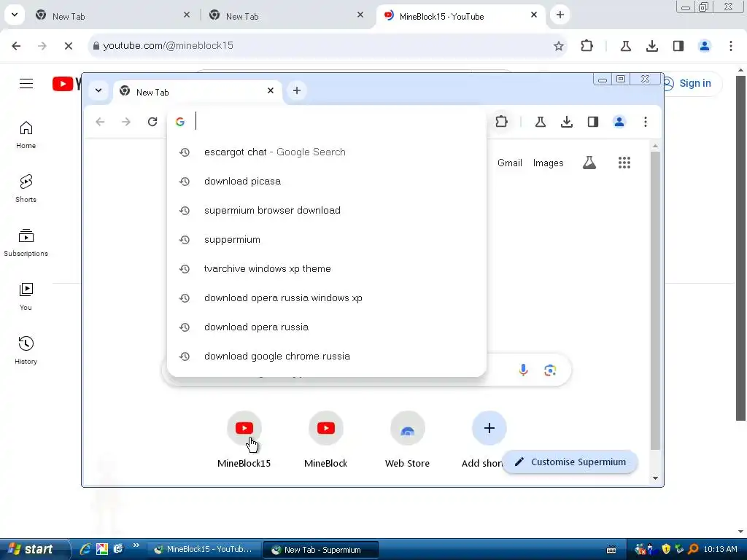Open the MineBlock shortcut
Viewport: 747px width, 560px height.
(x=326, y=440)
